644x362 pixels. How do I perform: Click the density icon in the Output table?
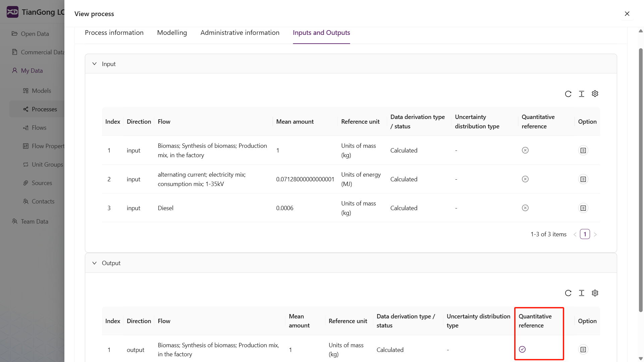click(x=582, y=293)
